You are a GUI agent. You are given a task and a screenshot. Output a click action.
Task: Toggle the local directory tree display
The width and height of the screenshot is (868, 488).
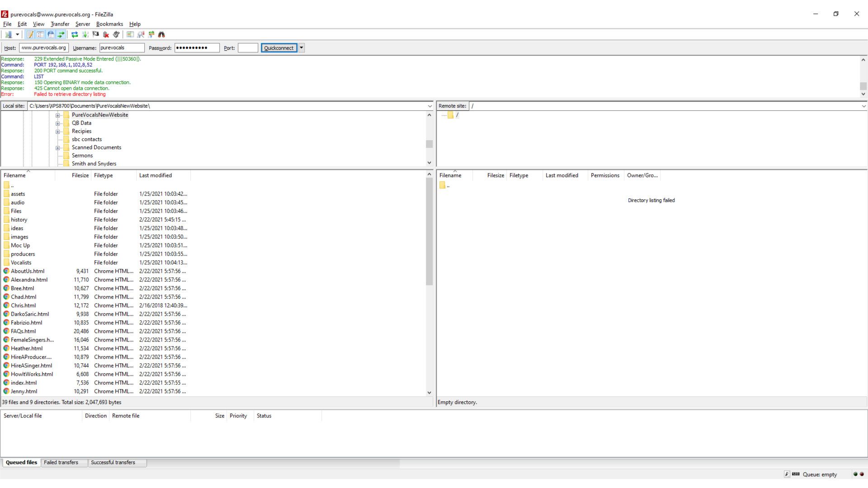click(40, 34)
